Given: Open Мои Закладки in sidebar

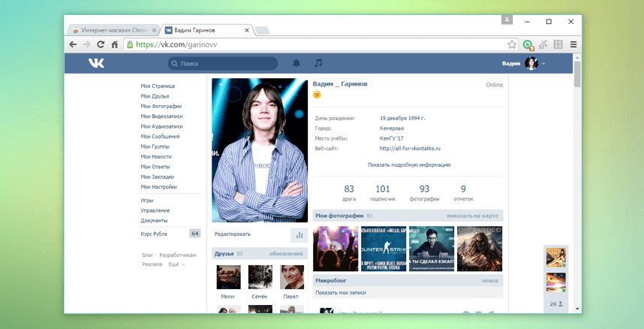Looking at the screenshot, I should tap(158, 177).
